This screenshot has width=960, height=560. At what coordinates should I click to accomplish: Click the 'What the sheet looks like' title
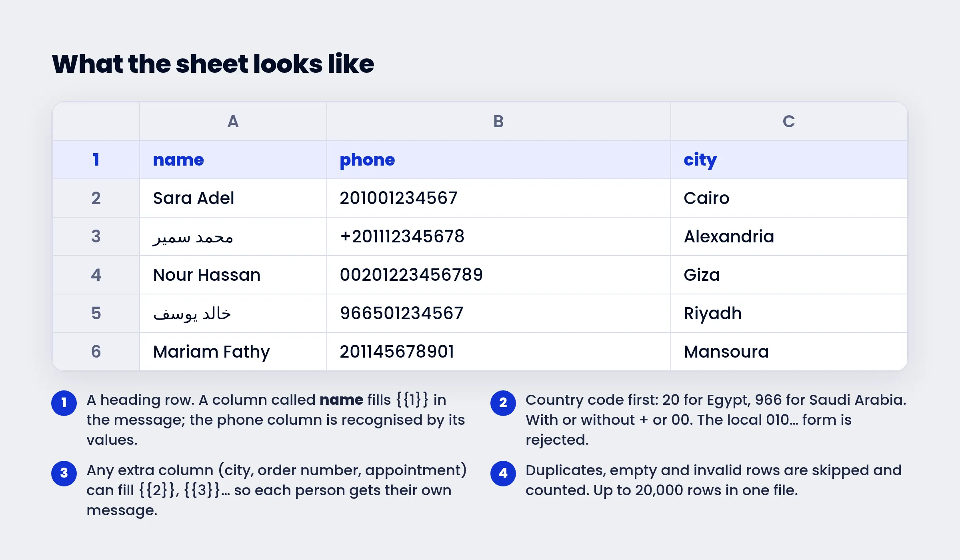point(213,64)
